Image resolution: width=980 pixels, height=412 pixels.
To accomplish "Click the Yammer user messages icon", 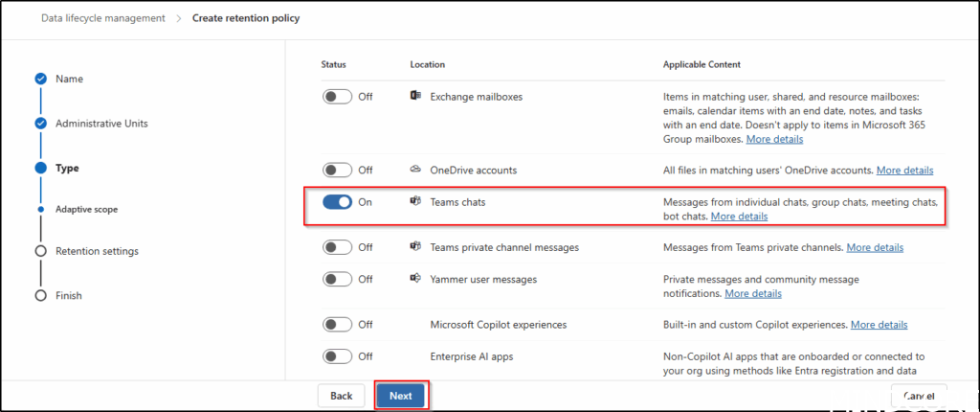I will 415,279.
